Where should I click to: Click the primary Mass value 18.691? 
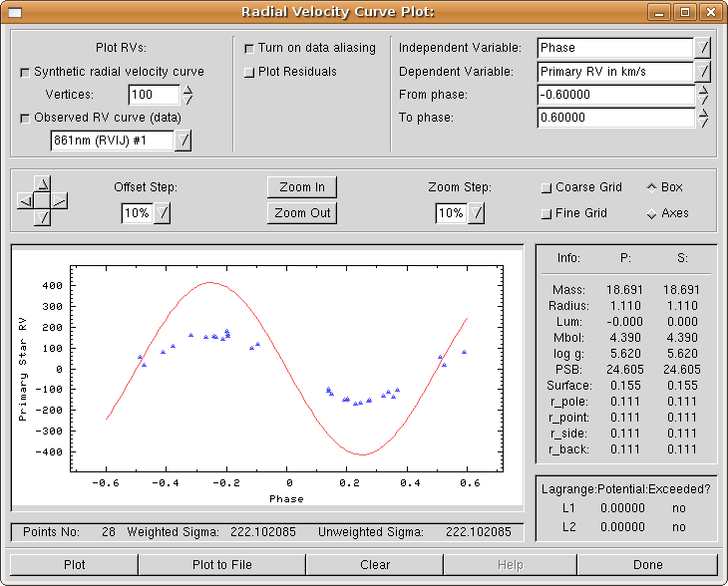pyautogui.click(x=624, y=290)
